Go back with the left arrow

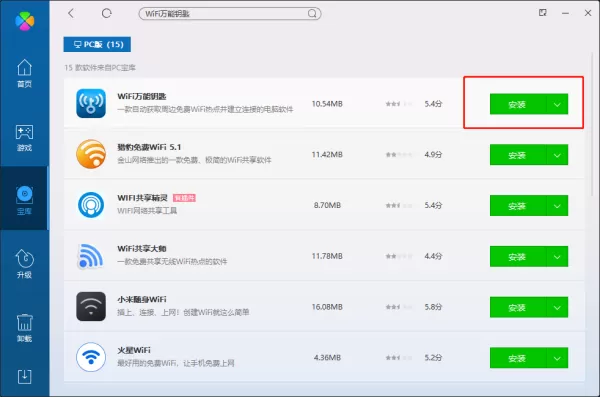tap(71, 13)
